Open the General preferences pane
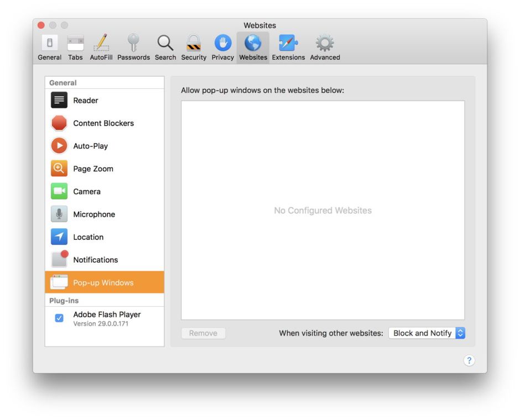 [50, 47]
